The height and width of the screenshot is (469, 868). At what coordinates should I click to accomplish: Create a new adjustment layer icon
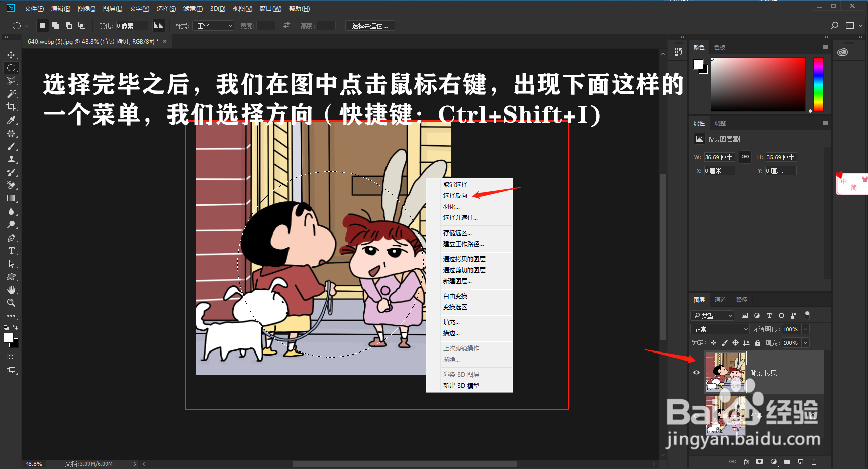(x=774, y=462)
